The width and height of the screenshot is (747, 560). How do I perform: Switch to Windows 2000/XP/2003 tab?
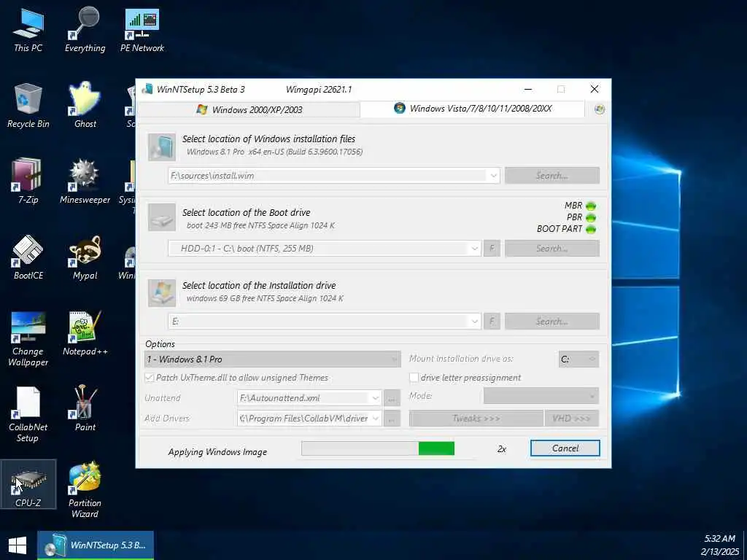click(x=249, y=109)
